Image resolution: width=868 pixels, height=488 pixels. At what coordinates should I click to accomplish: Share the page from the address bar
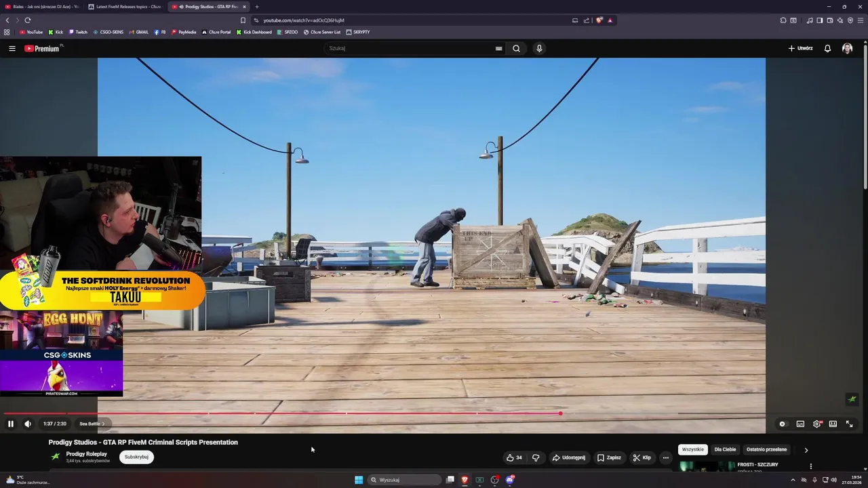point(587,20)
